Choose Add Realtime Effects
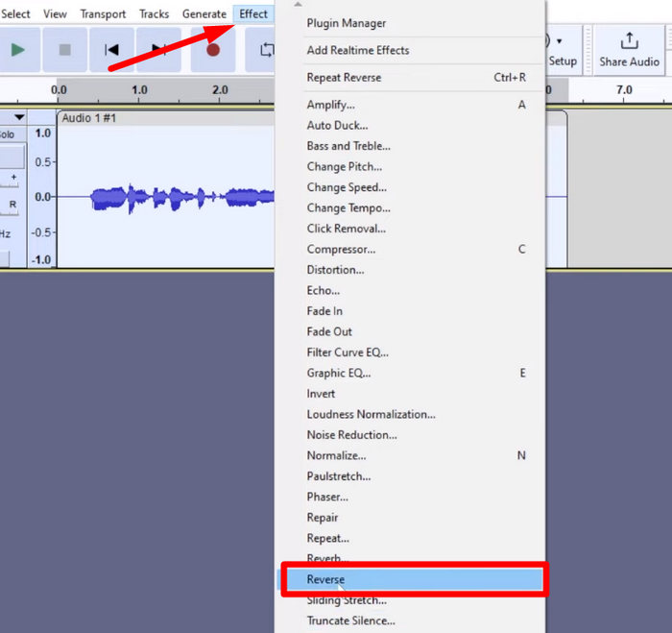Viewport: 672px width, 633px height. 410,50
